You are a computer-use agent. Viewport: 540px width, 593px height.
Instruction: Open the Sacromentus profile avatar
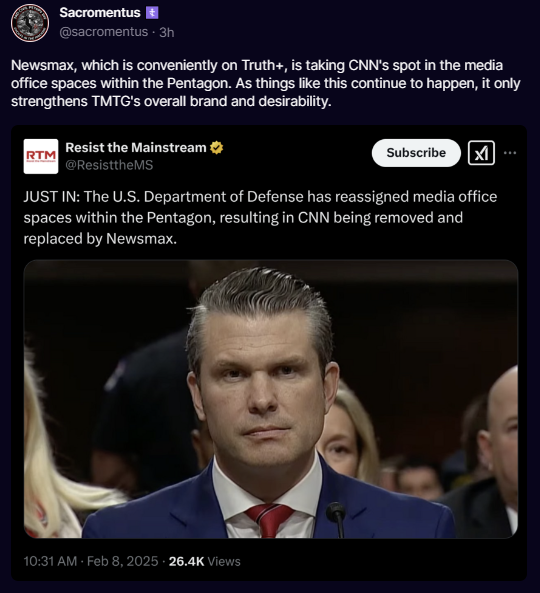click(x=30, y=23)
